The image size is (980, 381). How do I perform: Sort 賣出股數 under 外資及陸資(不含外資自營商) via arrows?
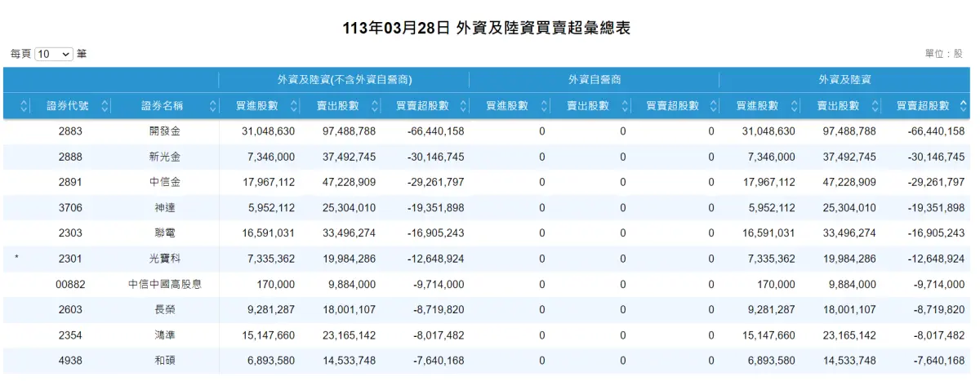tap(375, 106)
